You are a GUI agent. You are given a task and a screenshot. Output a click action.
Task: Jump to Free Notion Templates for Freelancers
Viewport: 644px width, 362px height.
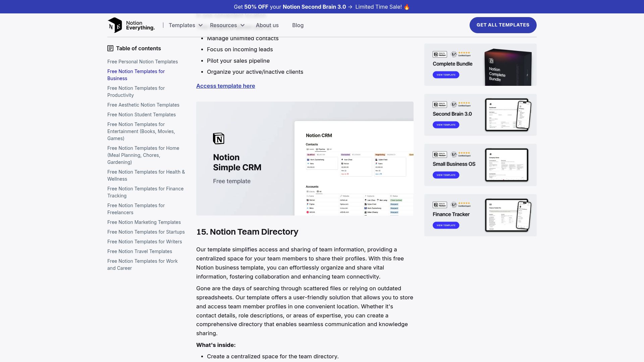tap(136, 209)
